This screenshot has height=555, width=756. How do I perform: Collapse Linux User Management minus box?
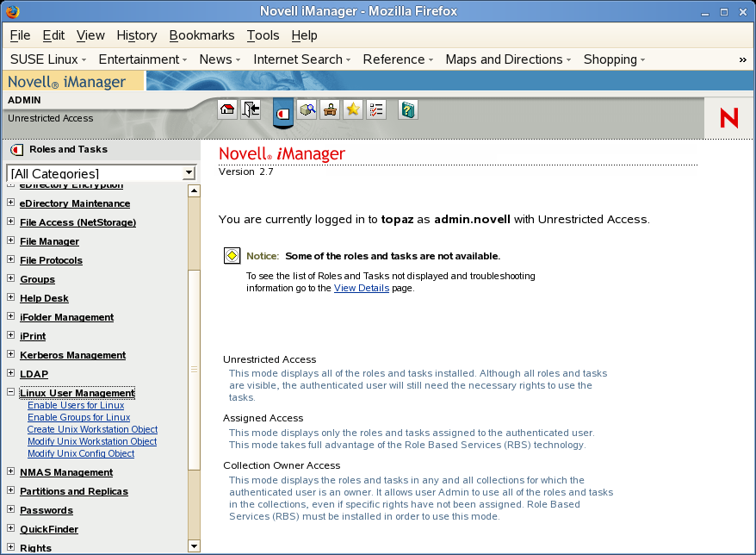pyautogui.click(x=10, y=392)
